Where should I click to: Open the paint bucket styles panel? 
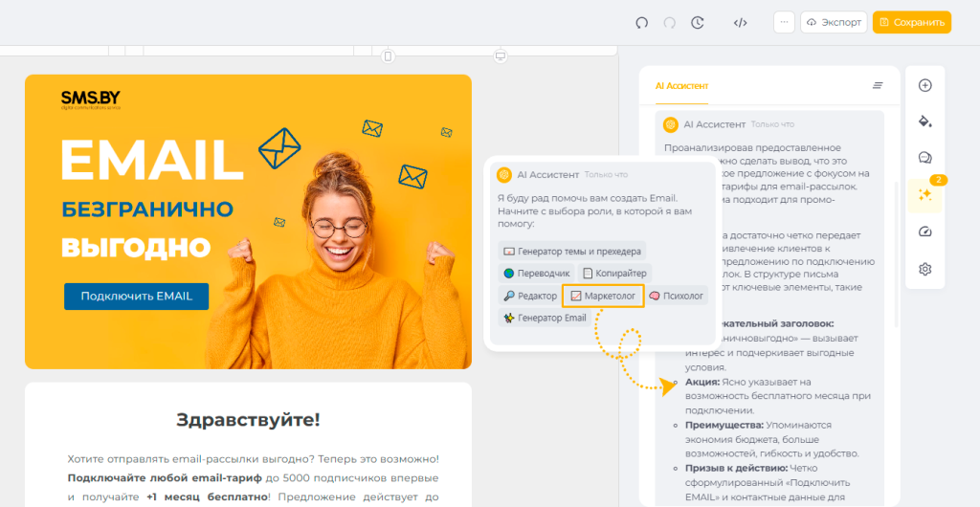coord(924,121)
